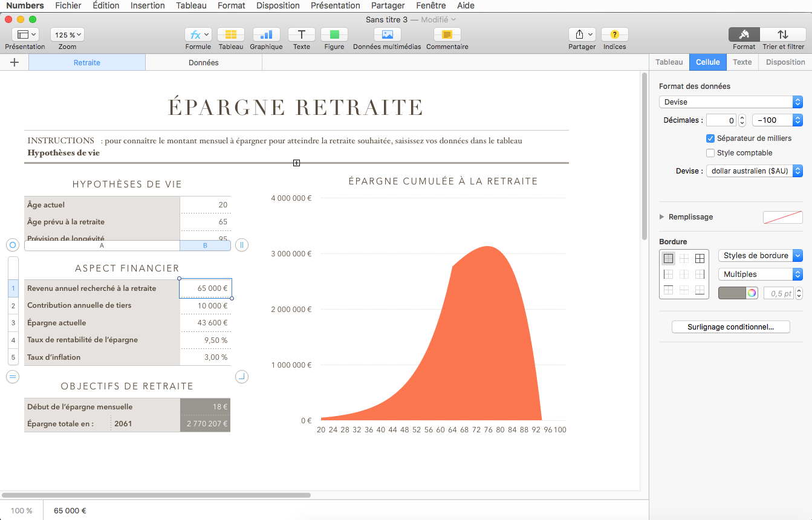Open the color wheel next to the border color
Viewport: 812px width, 520px height.
[x=752, y=293]
